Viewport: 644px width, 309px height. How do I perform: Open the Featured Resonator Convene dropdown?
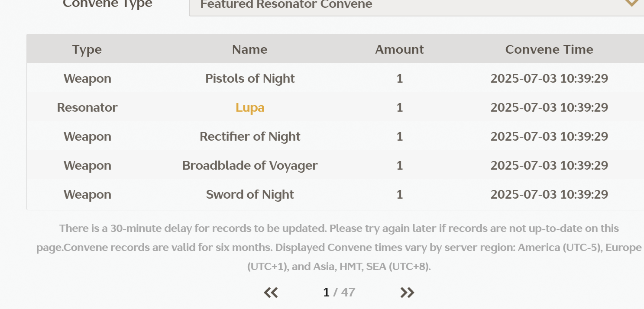pos(390,5)
